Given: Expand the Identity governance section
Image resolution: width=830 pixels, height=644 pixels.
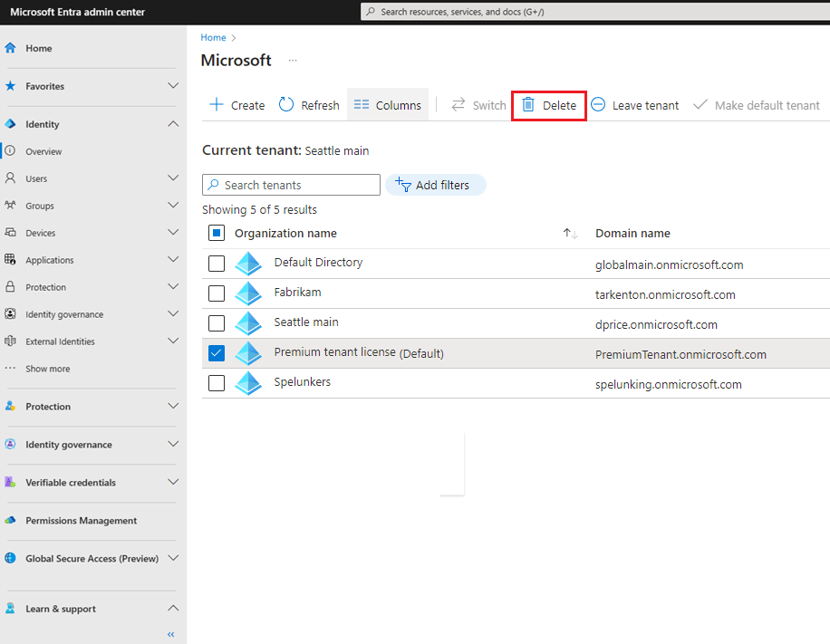Looking at the screenshot, I should pos(171,446).
